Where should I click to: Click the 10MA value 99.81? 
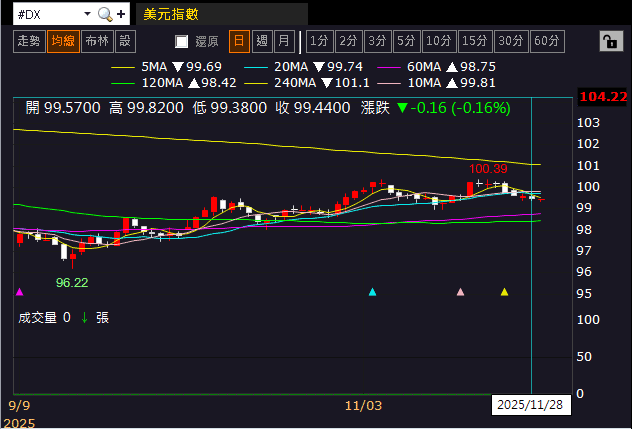tap(478, 83)
